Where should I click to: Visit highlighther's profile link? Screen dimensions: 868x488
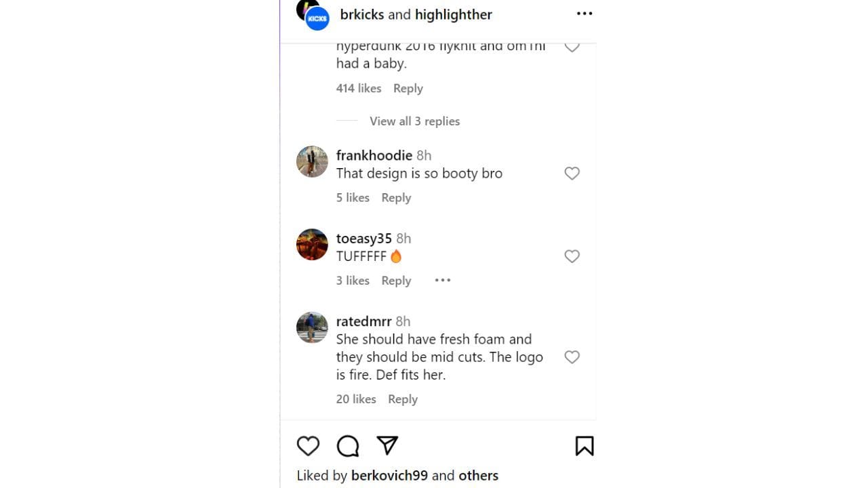click(x=453, y=14)
